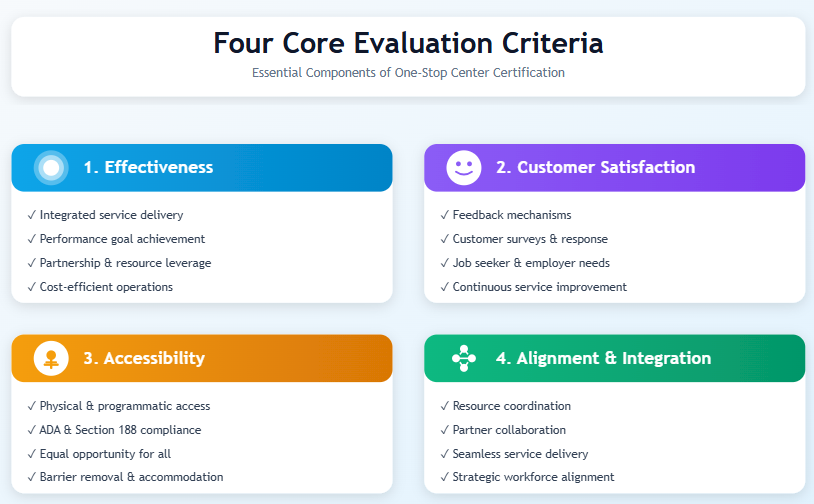Click the Customer Satisfaction smiley face icon

pyautogui.click(x=464, y=167)
